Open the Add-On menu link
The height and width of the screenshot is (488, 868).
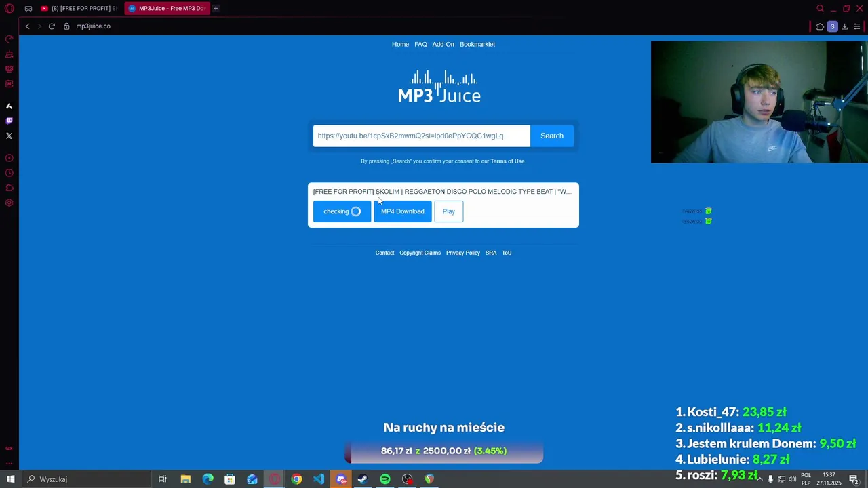(x=443, y=44)
